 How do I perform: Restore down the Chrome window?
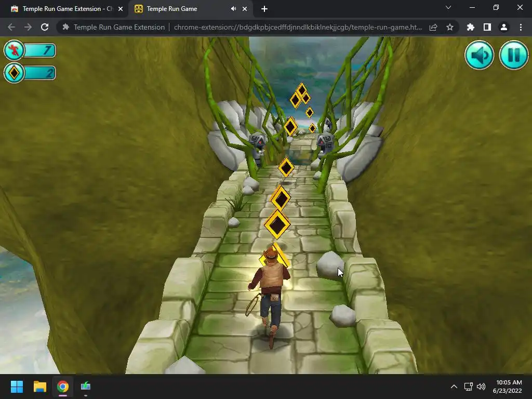click(x=496, y=7)
